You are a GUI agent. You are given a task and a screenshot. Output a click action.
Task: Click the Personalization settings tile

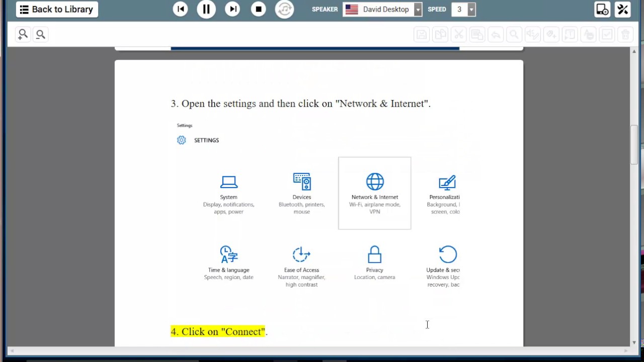tap(444, 194)
